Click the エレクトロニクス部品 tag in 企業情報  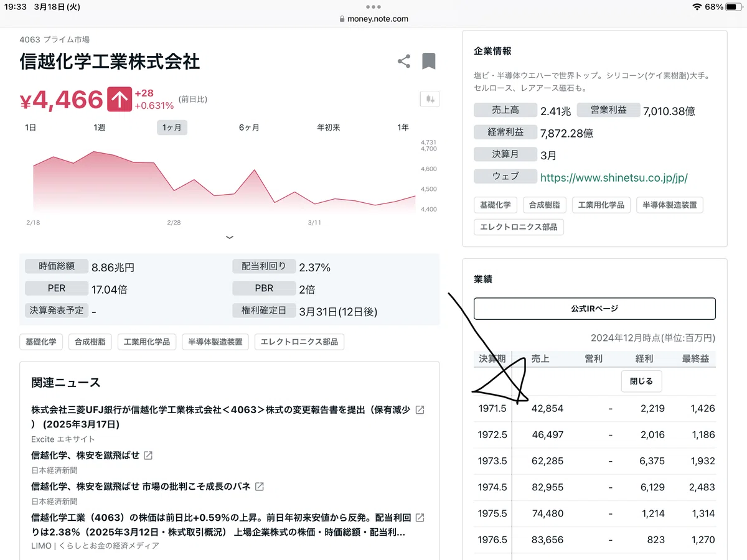519,227
